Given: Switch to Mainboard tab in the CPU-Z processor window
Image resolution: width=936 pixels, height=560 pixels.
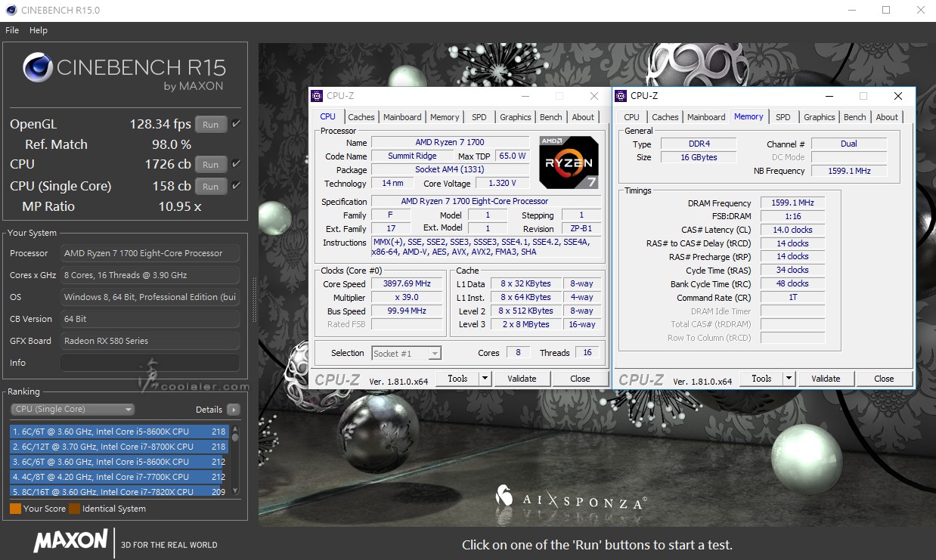Looking at the screenshot, I should click(402, 117).
